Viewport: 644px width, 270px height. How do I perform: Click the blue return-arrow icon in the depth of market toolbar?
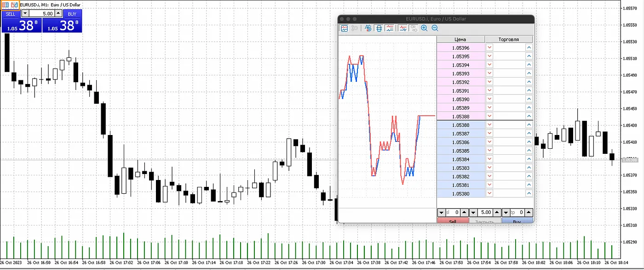pos(368,28)
